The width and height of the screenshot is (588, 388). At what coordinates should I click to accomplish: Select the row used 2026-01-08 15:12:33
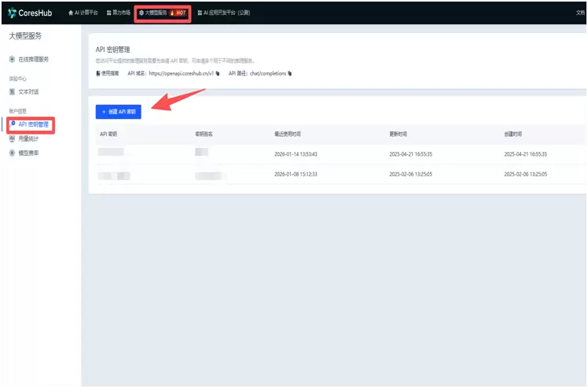pyautogui.click(x=296, y=174)
